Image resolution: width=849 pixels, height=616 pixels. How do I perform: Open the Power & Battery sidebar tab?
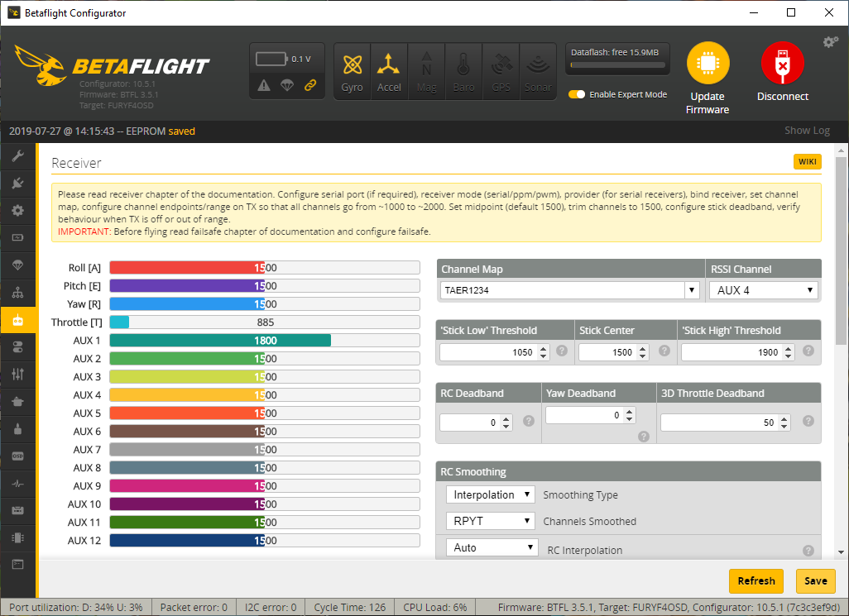point(18,238)
